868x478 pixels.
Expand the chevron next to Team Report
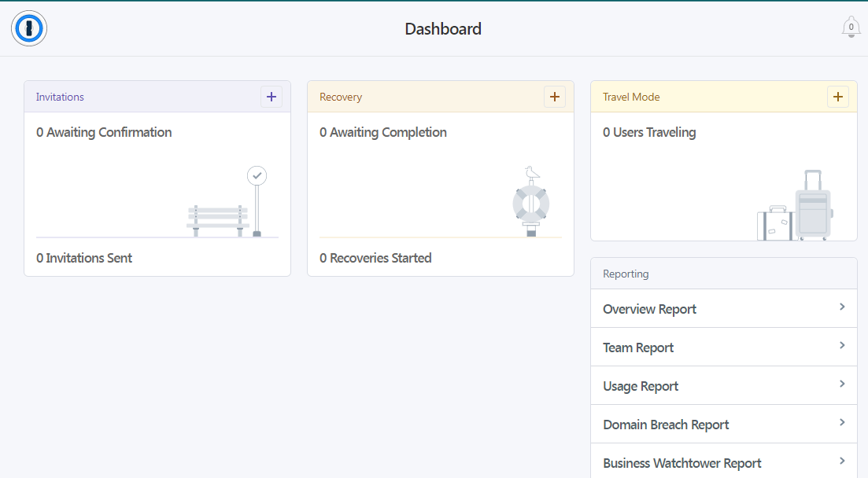tap(842, 346)
